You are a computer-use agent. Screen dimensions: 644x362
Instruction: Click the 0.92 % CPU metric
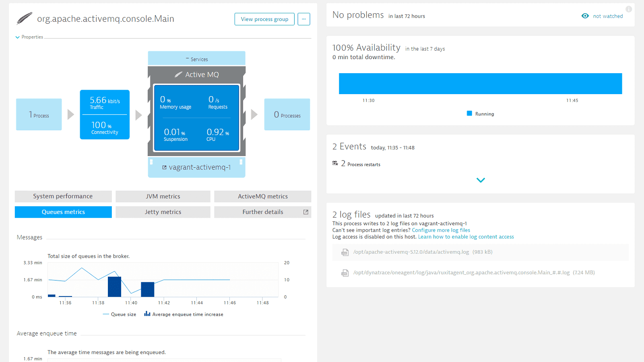pyautogui.click(x=218, y=135)
